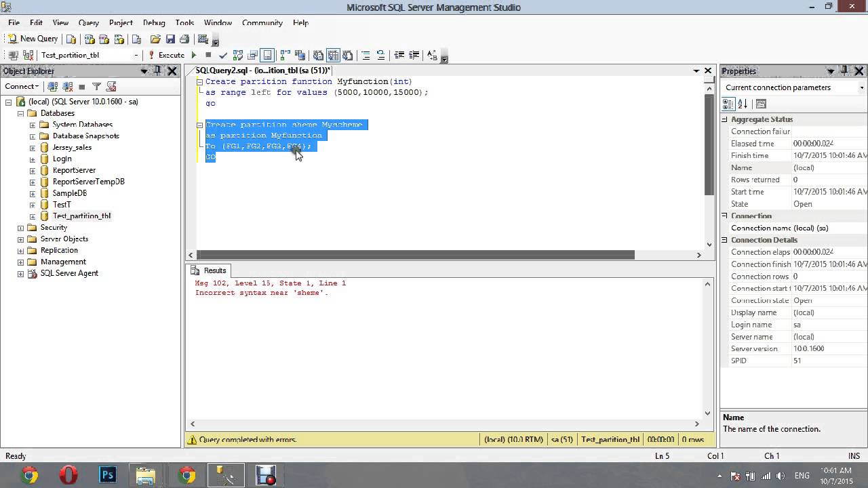
Task: Open the Activity Monitor toolbar icon
Action: pos(203,39)
